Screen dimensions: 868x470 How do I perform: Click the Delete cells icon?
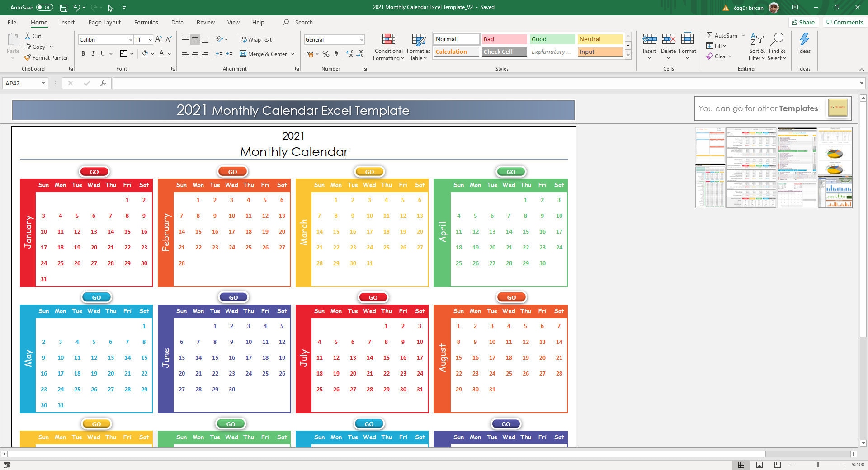coord(668,40)
